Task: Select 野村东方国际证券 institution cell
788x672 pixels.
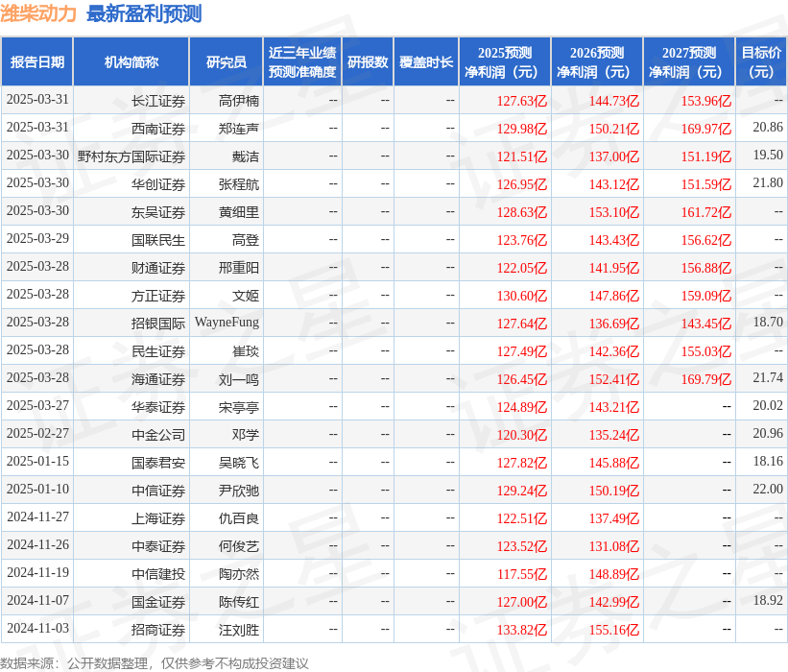Action: [131, 156]
